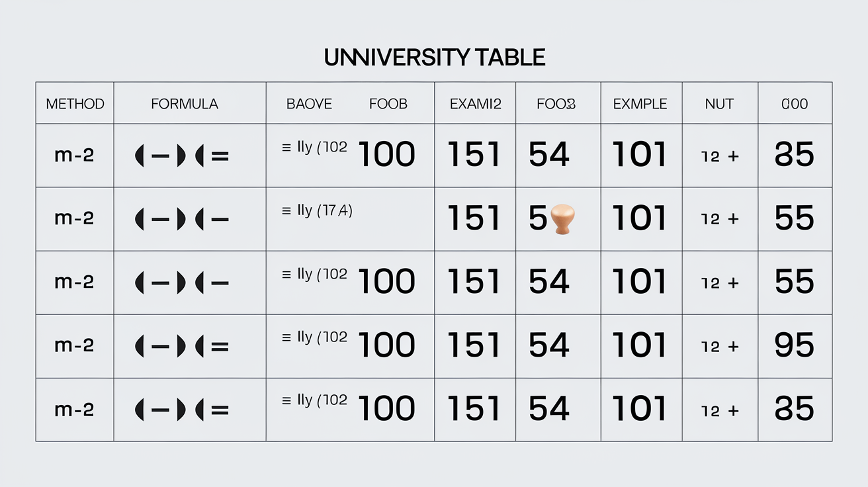Click the 55 value in the second data row
This screenshot has width=868, height=487.
[x=795, y=218]
